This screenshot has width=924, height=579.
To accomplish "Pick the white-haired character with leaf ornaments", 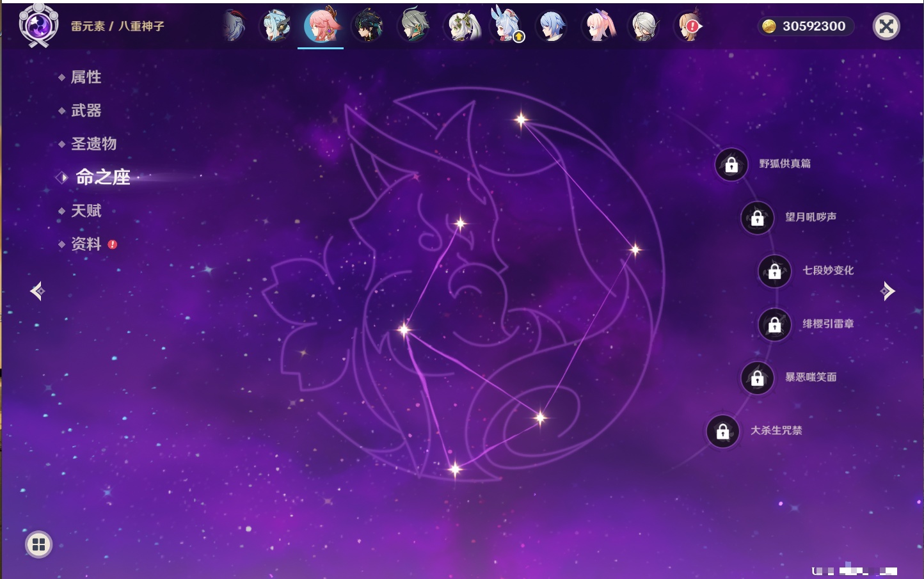I will click(x=461, y=26).
